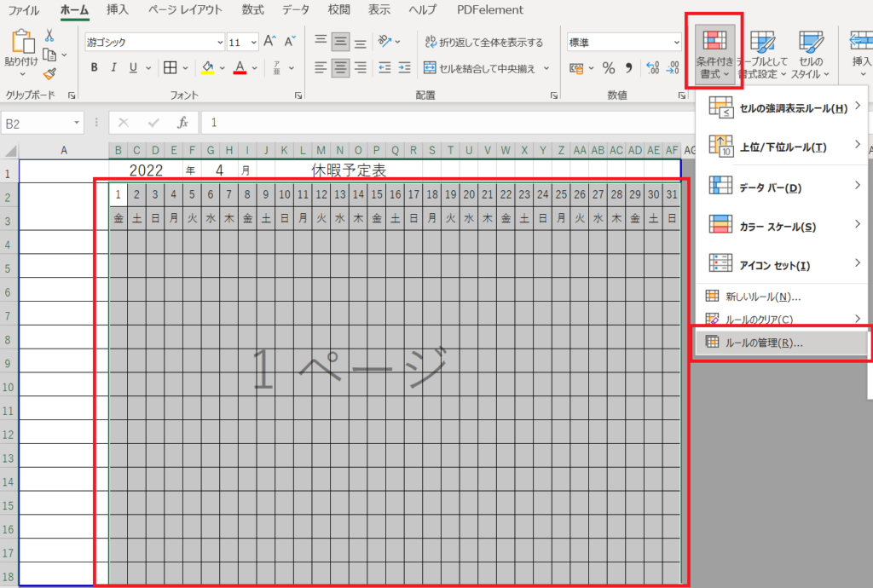Click the insert function fx icon

(182, 123)
